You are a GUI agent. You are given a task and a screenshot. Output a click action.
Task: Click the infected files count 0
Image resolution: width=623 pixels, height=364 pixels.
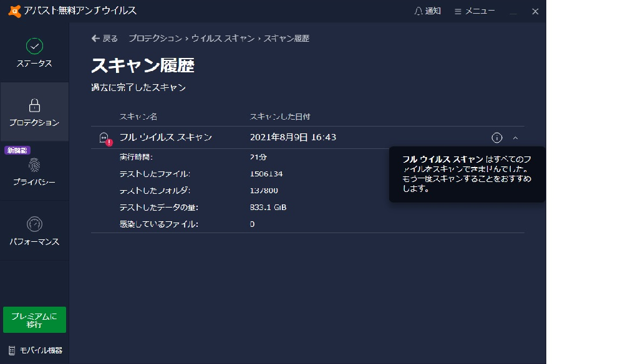(x=253, y=224)
